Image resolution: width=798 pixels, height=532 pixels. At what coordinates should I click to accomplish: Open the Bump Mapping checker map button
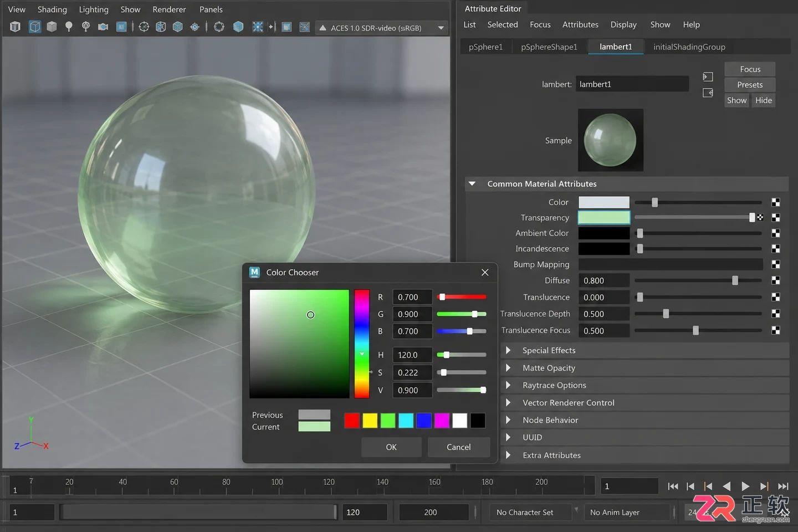click(x=776, y=264)
